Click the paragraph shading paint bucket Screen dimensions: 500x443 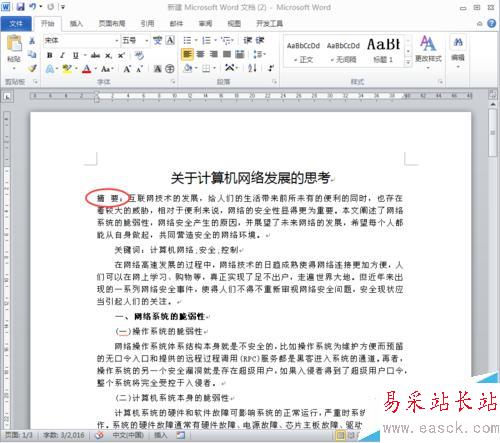pyautogui.click(x=188, y=68)
